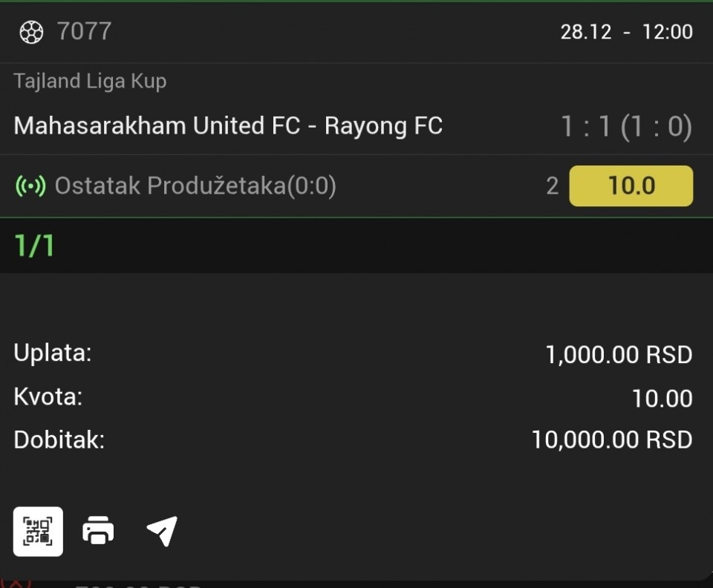Image resolution: width=713 pixels, height=588 pixels.
Task: Tap the green live broadcast icon
Action: click(30, 186)
